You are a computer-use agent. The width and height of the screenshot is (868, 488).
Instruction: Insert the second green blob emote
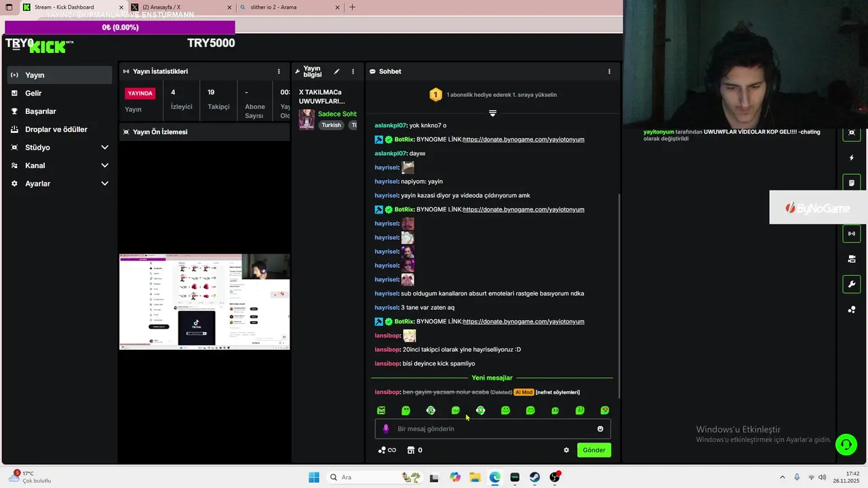(406, 410)
